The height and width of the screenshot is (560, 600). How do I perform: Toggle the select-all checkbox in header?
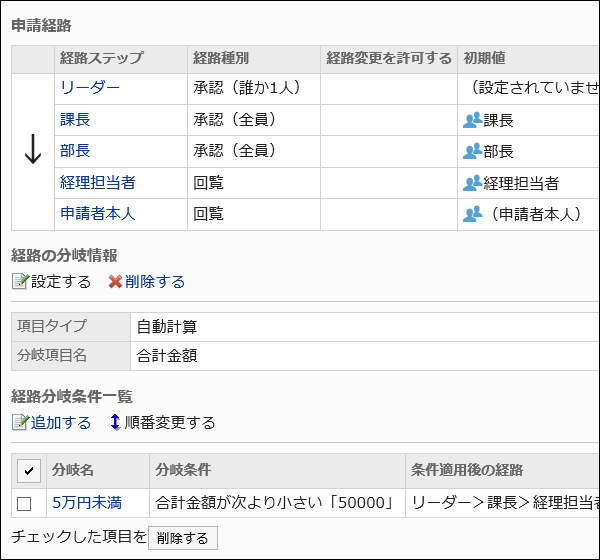[x=29, y=471]
